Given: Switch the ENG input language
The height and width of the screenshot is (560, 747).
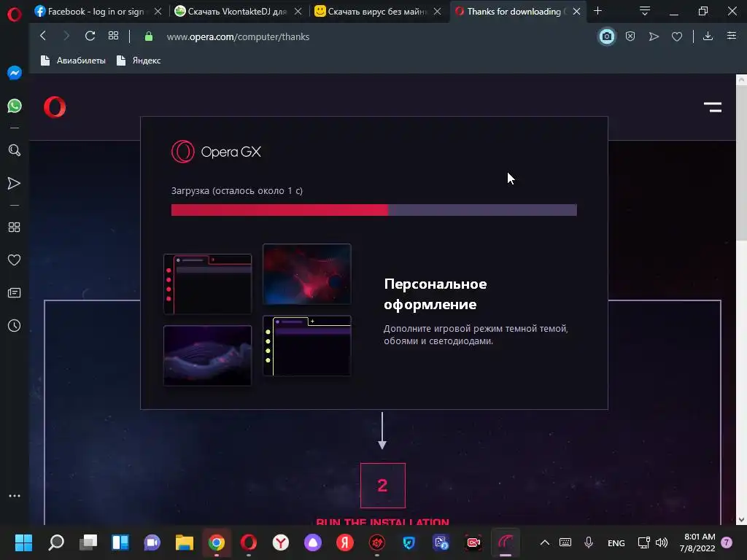Looking at the screenshot, I should 616,542.
